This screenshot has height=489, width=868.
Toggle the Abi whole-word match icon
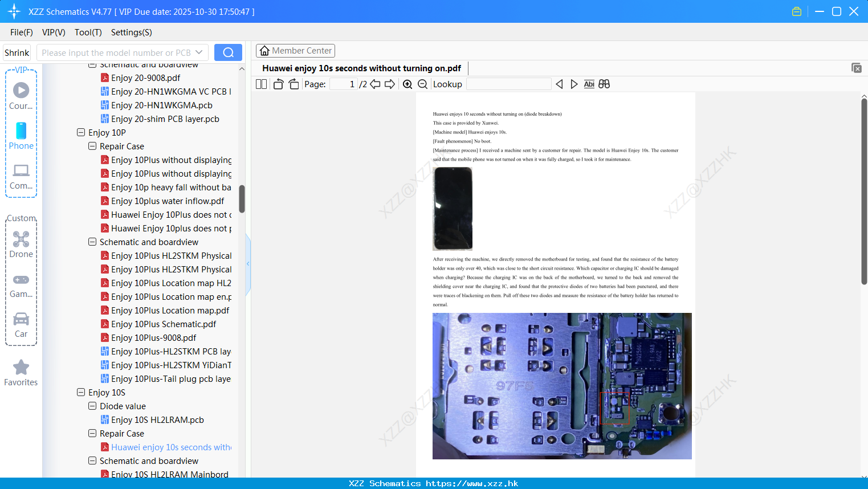(x=589, y=84)
